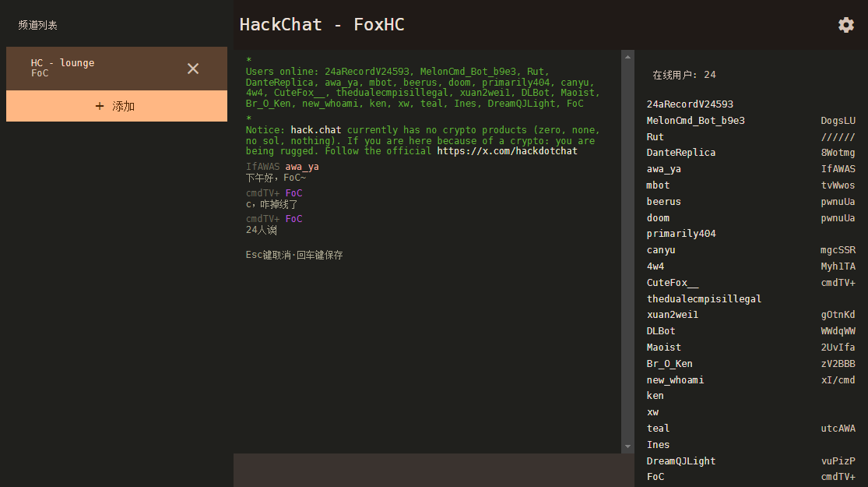Select user Br_O_Ken in online list
The height and width of the screenshot is (487, 868).
click(x=669, y=363)
